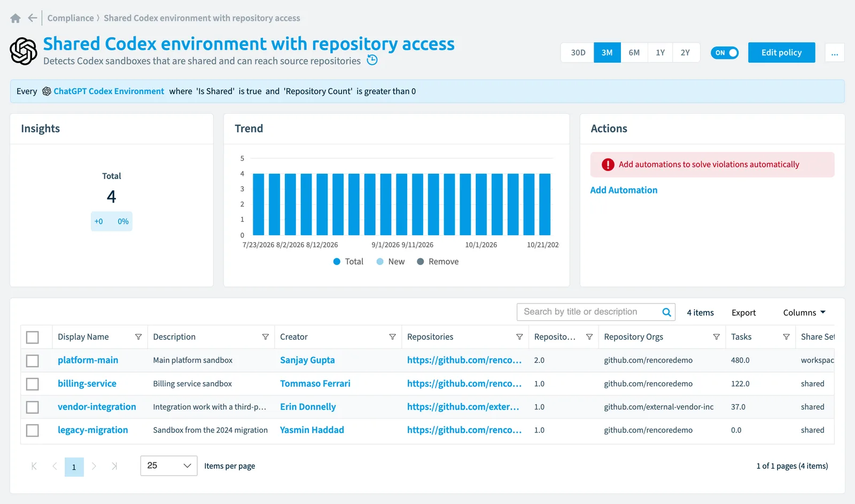
Task: Open the Repositories column filter
Action: point(519,337)
